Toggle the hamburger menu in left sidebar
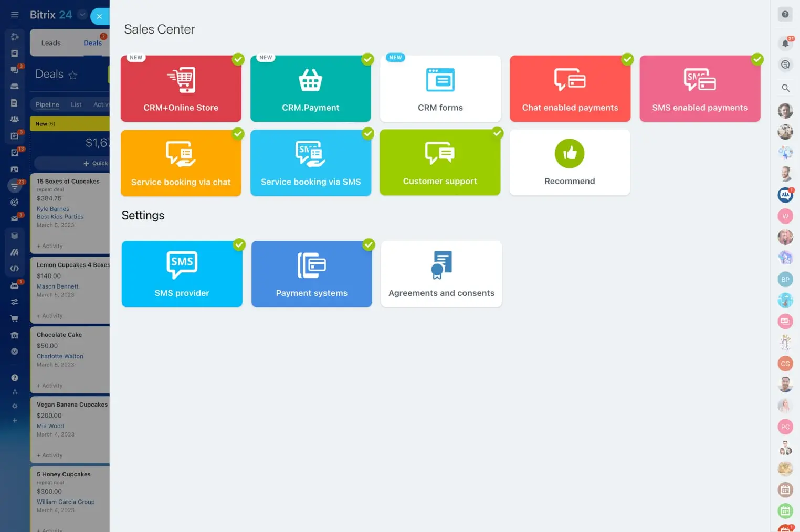The image size is (800, 532). pos(15,15)
